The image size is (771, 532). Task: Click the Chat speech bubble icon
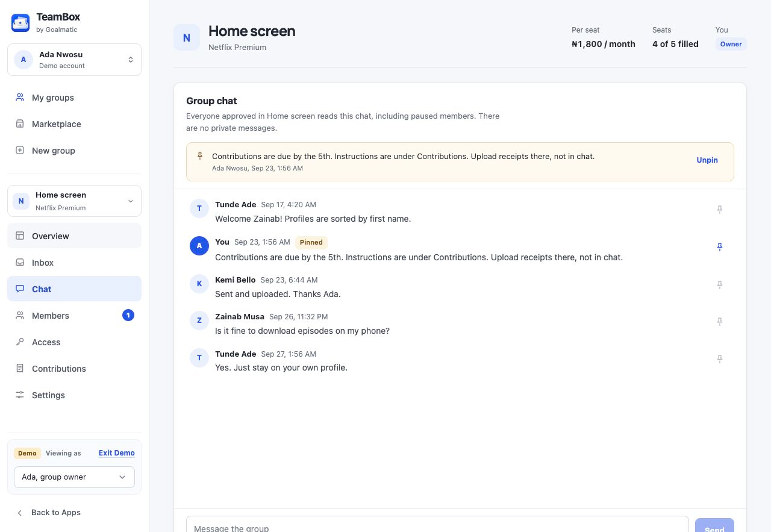pos(20,289)
